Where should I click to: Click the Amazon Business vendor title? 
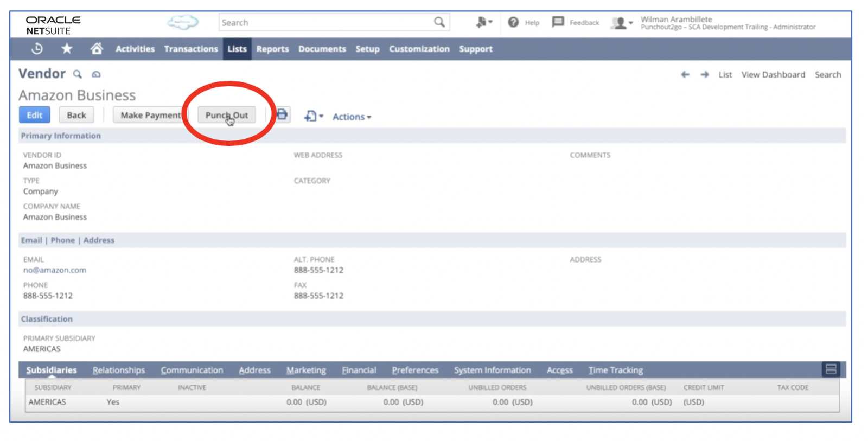[77, 95]
